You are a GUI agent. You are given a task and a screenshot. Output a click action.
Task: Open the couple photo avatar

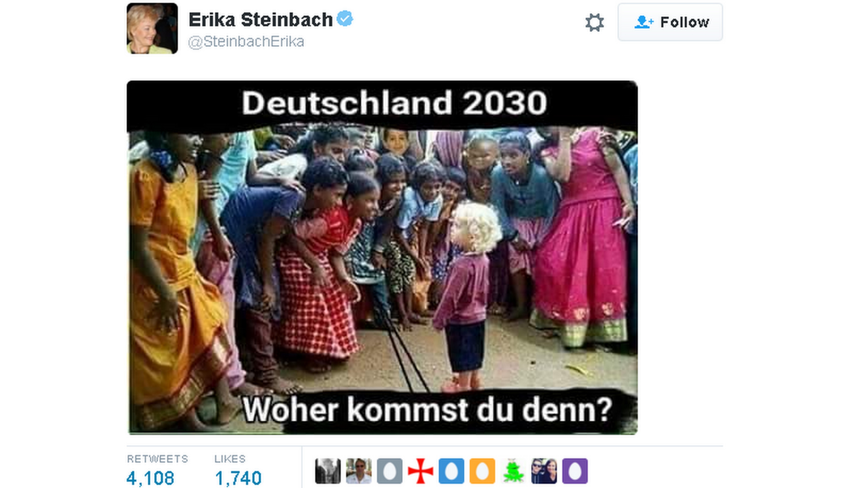544,471
